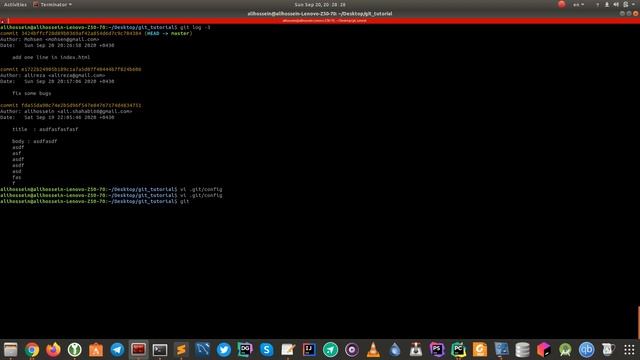Open the green key app in dock

(x=74, y=350)
